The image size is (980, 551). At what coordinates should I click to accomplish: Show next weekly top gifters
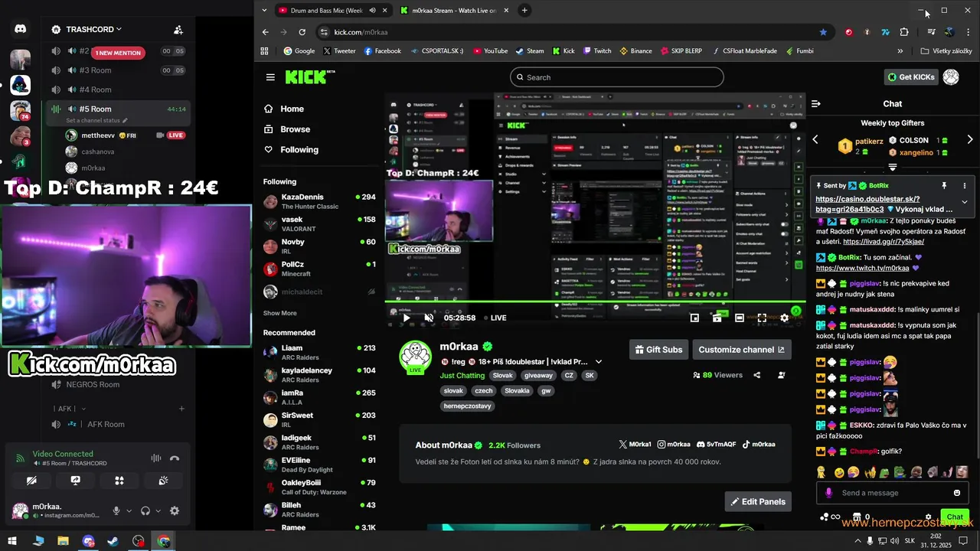click(970, 140)
